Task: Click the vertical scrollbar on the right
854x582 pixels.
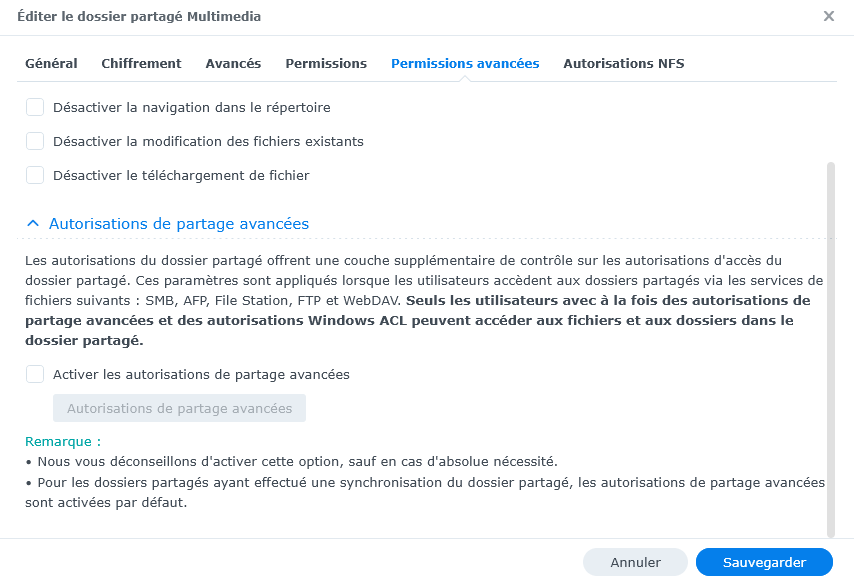Action: 830,348
